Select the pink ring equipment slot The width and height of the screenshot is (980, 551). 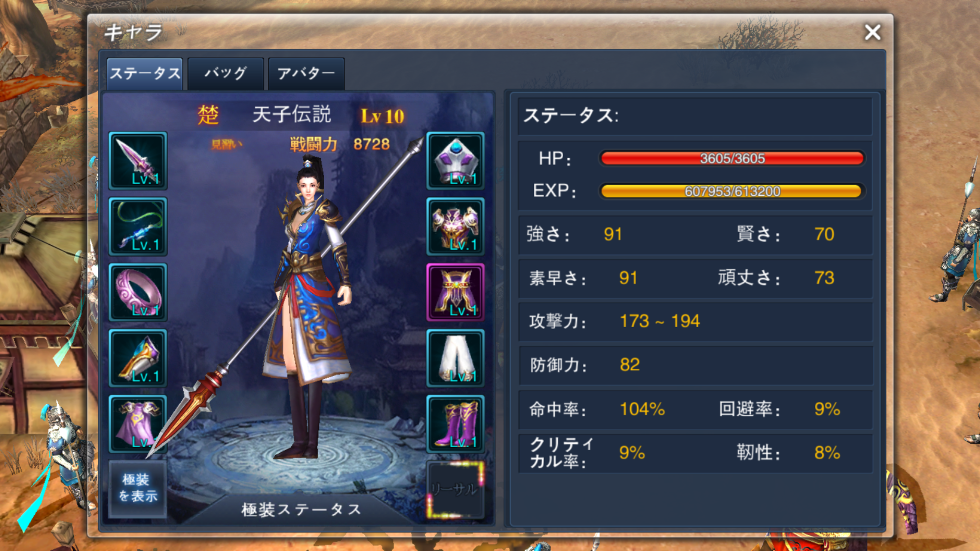click(138, 292)
